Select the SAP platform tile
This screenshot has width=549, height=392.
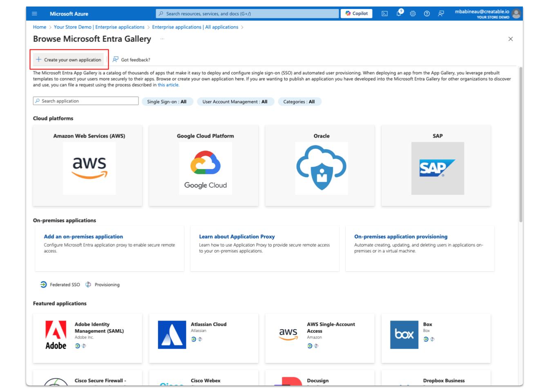(x=436, y=165)
